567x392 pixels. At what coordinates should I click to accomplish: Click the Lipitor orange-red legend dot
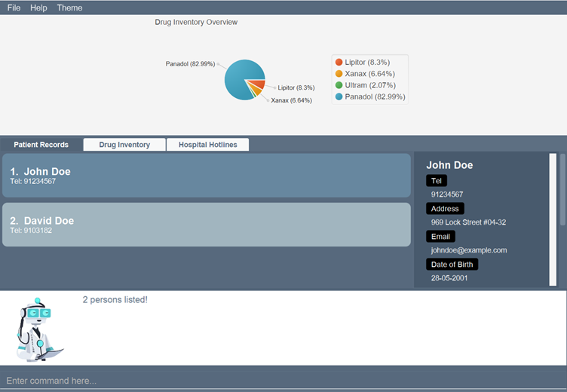coord(339,63)
